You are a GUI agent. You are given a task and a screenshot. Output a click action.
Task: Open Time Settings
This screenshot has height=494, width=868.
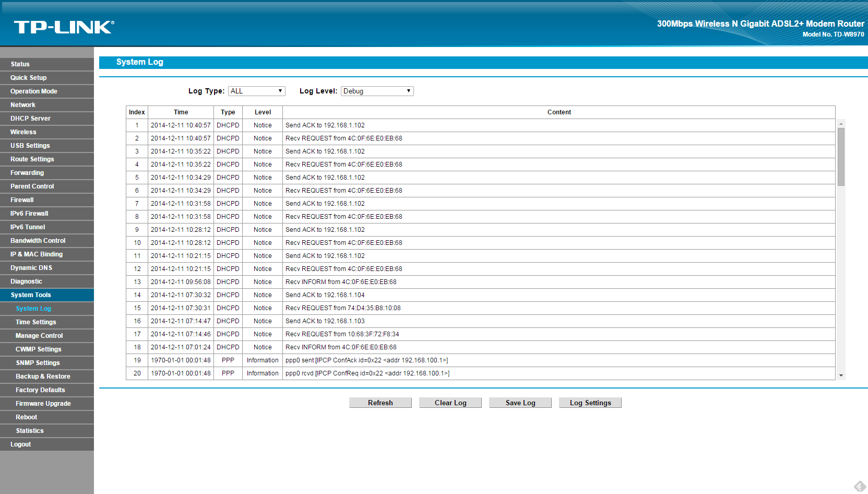pos(47,322)
